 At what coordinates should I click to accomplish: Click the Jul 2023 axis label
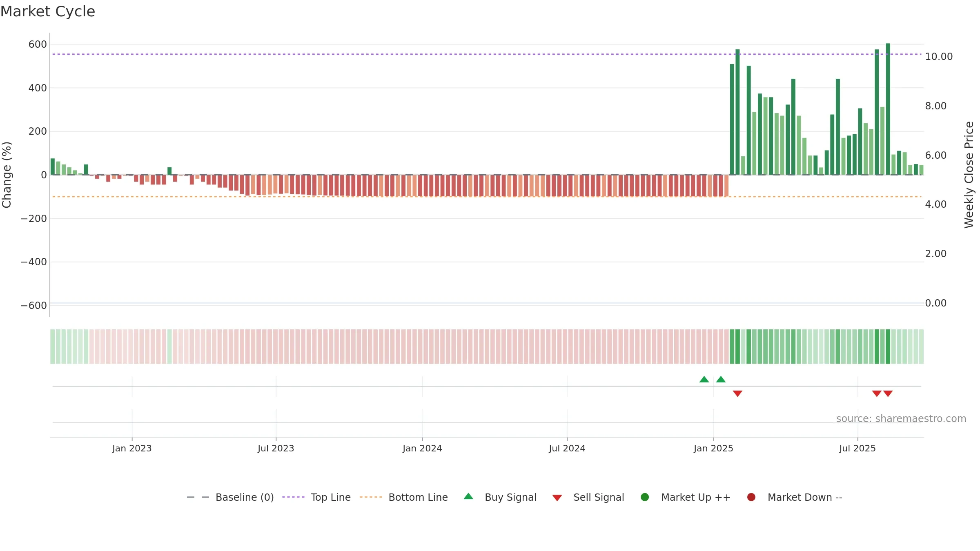[276, 448]
